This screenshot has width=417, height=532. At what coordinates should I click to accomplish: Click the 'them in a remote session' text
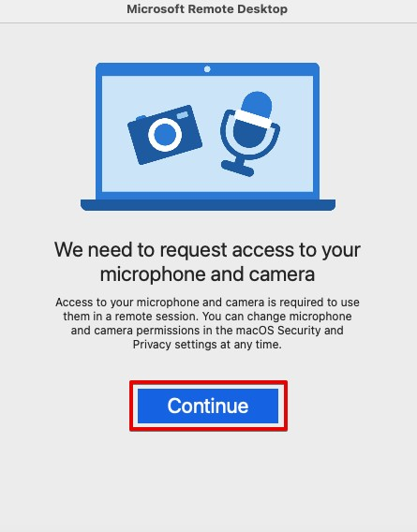pos(130,317)
